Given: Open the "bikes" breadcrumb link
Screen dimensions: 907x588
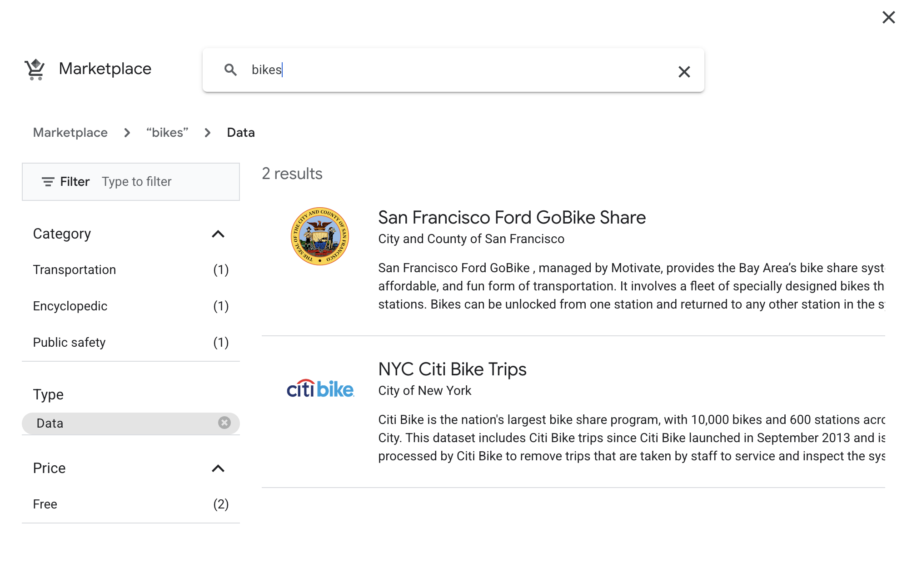Looking at the screenshot, I should tap(167, 133).
